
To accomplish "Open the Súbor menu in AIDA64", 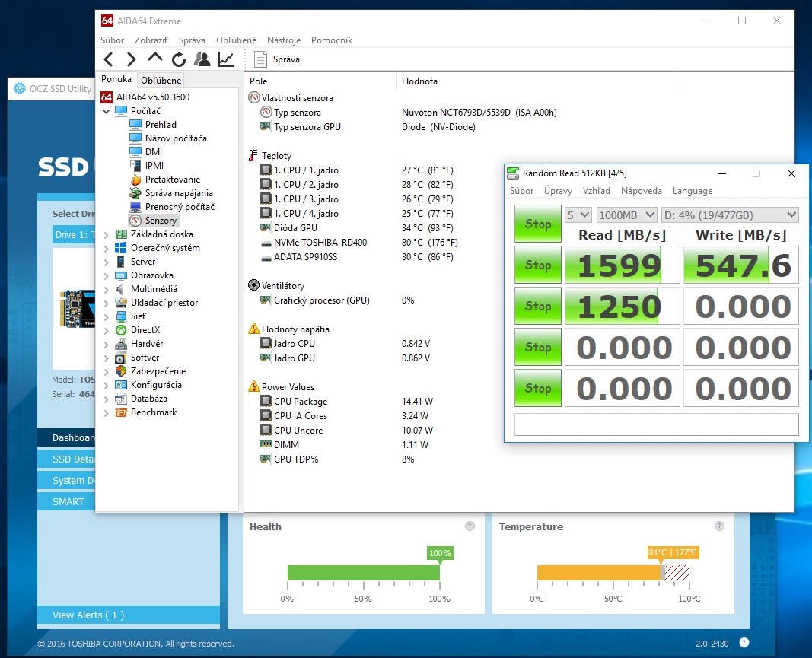I will pyautogui.click(x=113, y=40).
